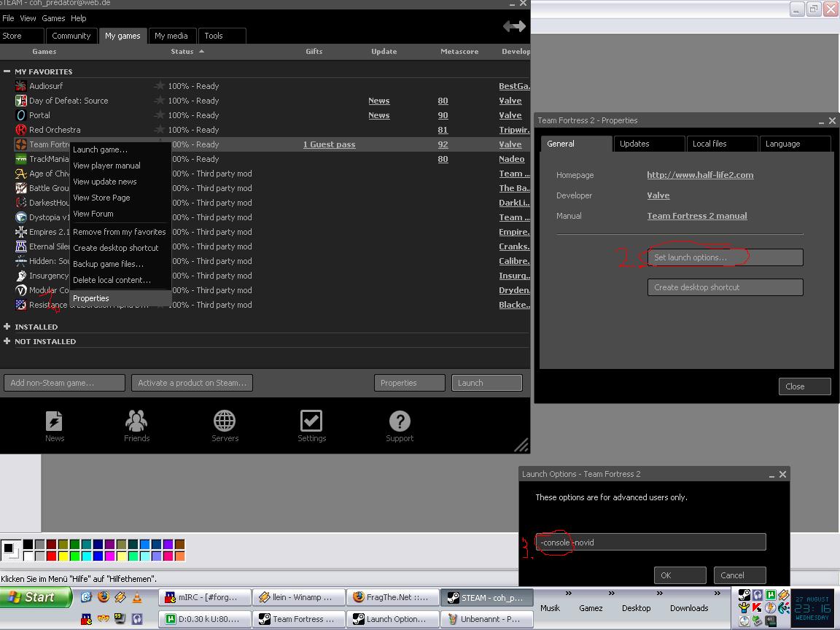The width and height of the screenshot is (840, 630).
Task: Collapse the My Favorites section
Action: pyautogui.click(x=7, y=71)
